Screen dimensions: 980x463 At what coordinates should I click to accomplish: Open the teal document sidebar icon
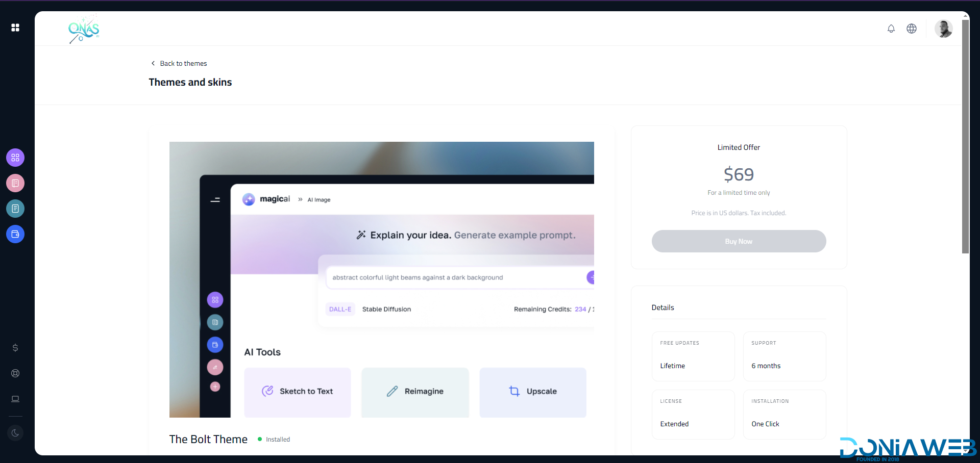(15, 209)
